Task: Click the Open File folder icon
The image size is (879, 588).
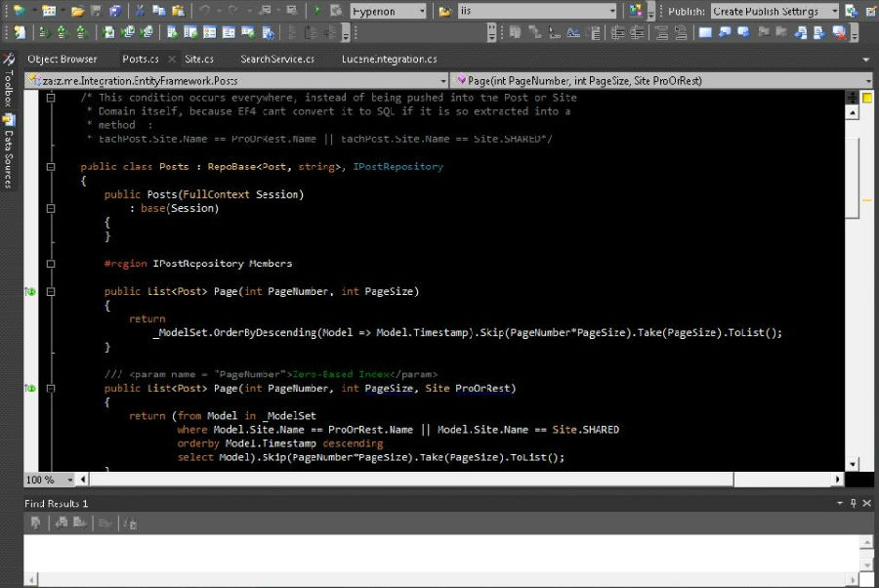Action: point(77,11)
